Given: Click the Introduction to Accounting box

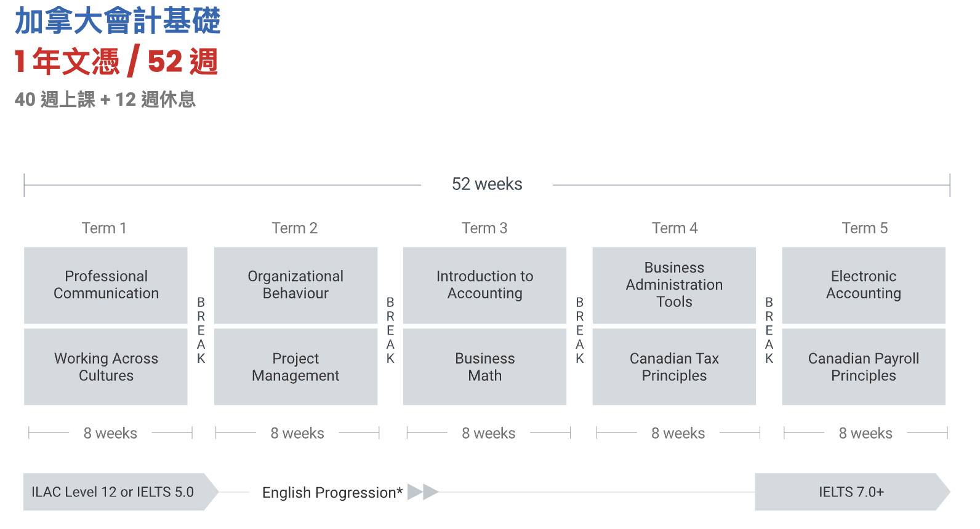Looking at the screenshot, I should click(x=484, y=285).
